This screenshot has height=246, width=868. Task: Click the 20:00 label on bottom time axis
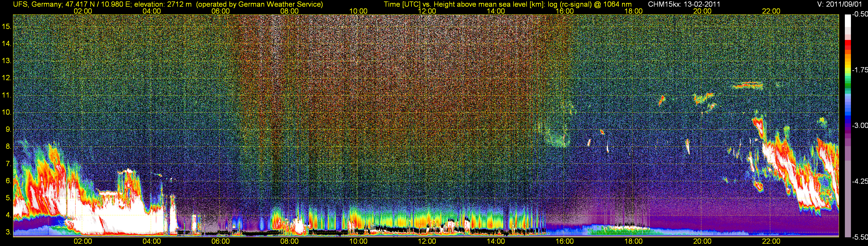702,241
